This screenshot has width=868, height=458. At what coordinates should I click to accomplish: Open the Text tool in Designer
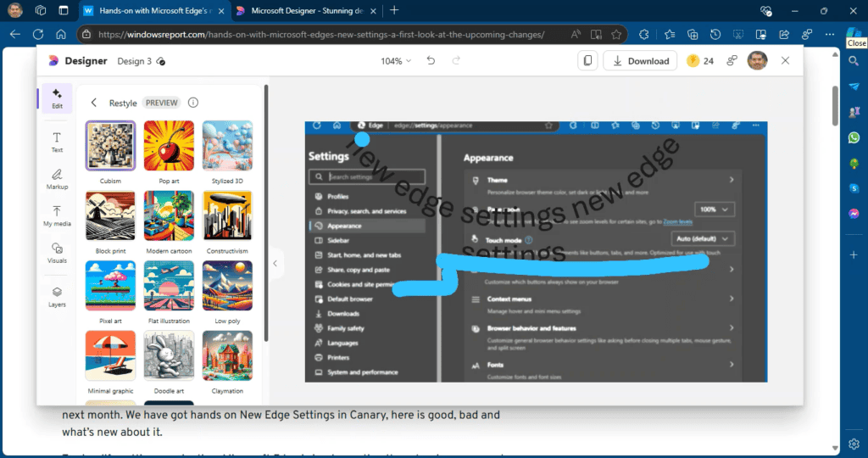[57, 142]
